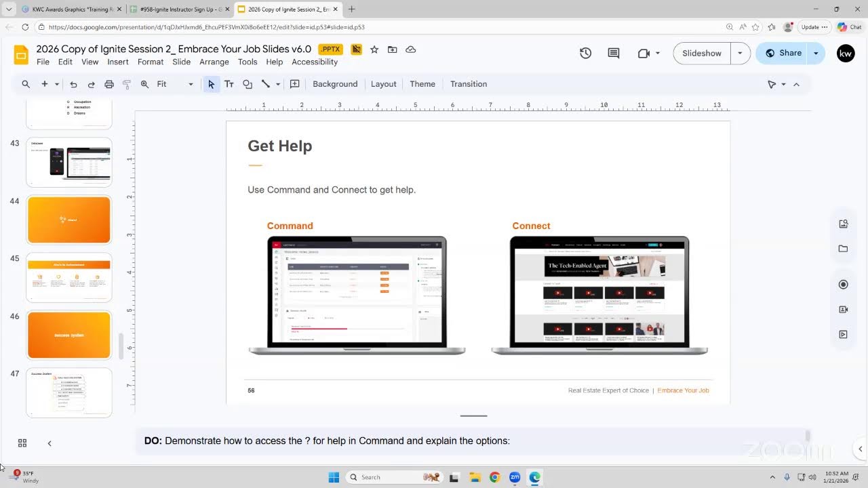Open the comment history panel

point(614,53)
